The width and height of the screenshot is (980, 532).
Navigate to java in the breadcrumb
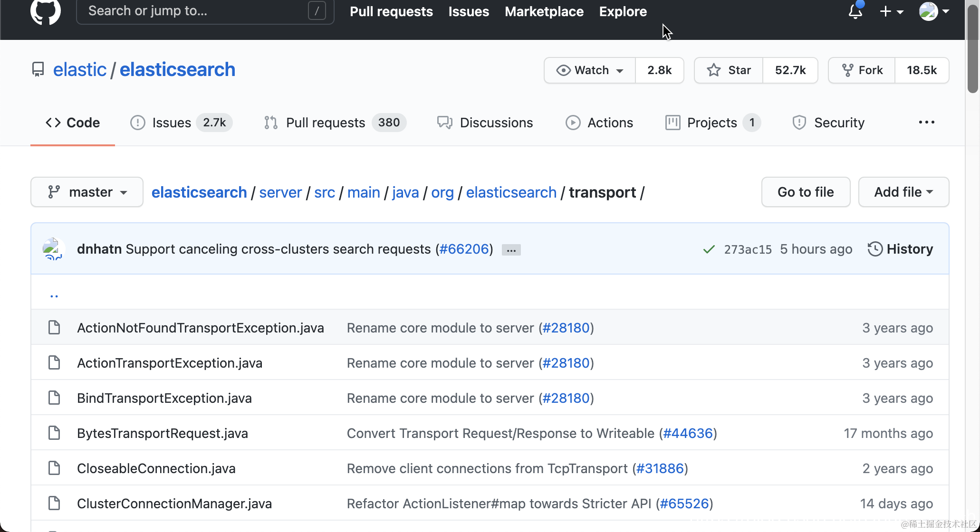405,192
